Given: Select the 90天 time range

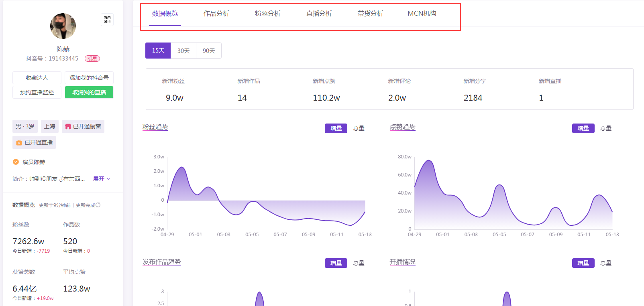Looking at the screenshot, I should pyautogui.click(x=209, y=51).
